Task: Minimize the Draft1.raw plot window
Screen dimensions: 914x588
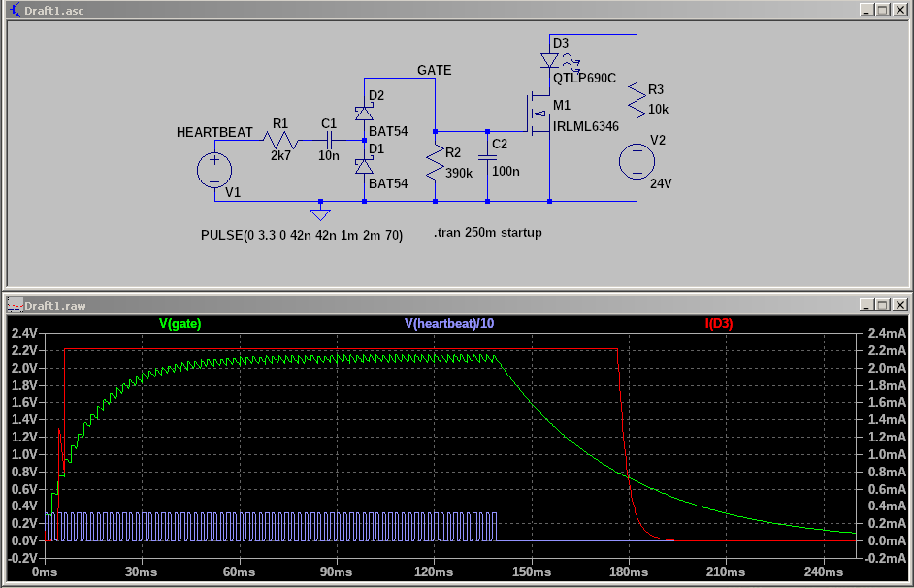Action: click(x=866, y=305)
